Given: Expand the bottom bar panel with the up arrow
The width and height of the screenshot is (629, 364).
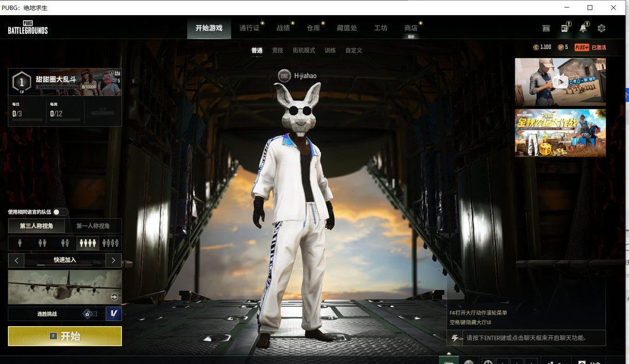Looking at the screenshot, I should [x=448, y=353].
